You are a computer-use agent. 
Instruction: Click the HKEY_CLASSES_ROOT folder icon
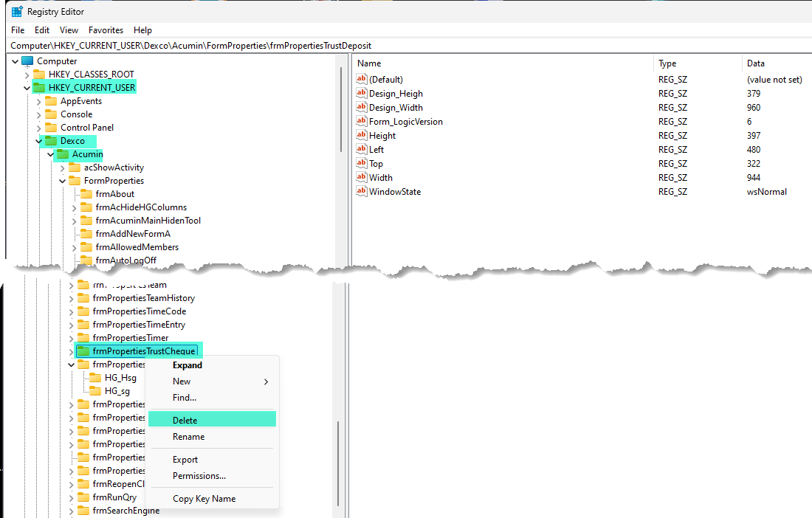click(x=39, y=75)
